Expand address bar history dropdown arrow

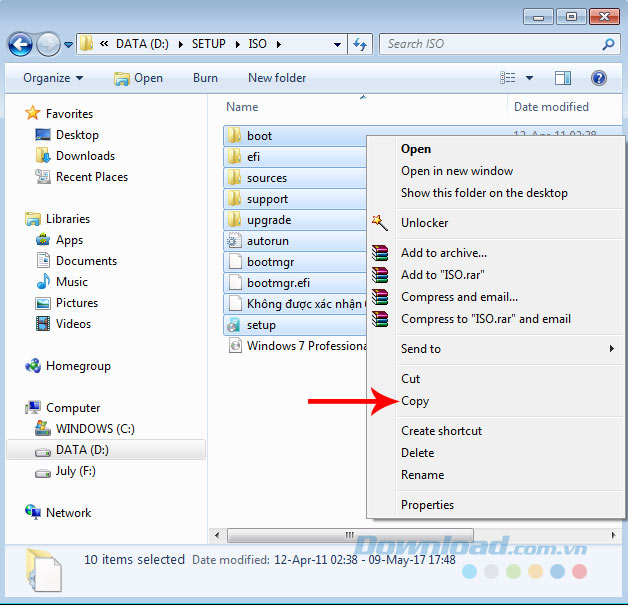(x=338, y=44)
